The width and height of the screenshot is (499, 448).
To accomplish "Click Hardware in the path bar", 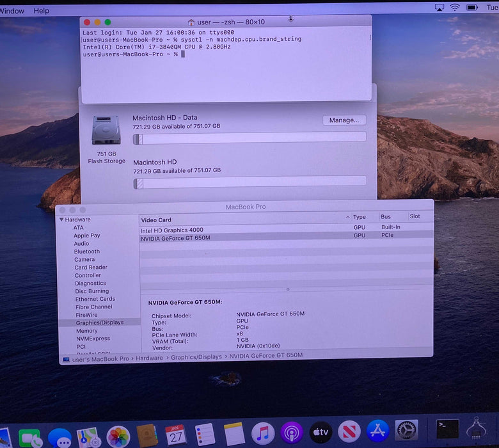I will [149, 358].
